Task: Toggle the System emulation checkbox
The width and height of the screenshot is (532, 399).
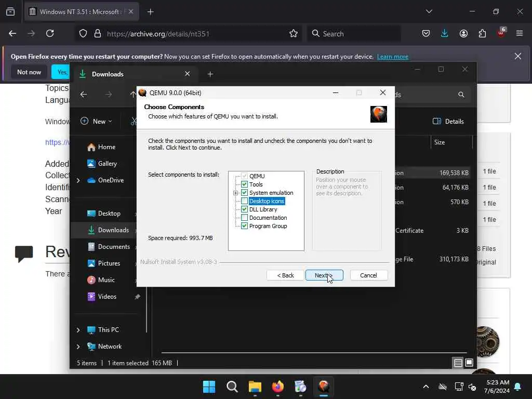Action: click(244, 193)
